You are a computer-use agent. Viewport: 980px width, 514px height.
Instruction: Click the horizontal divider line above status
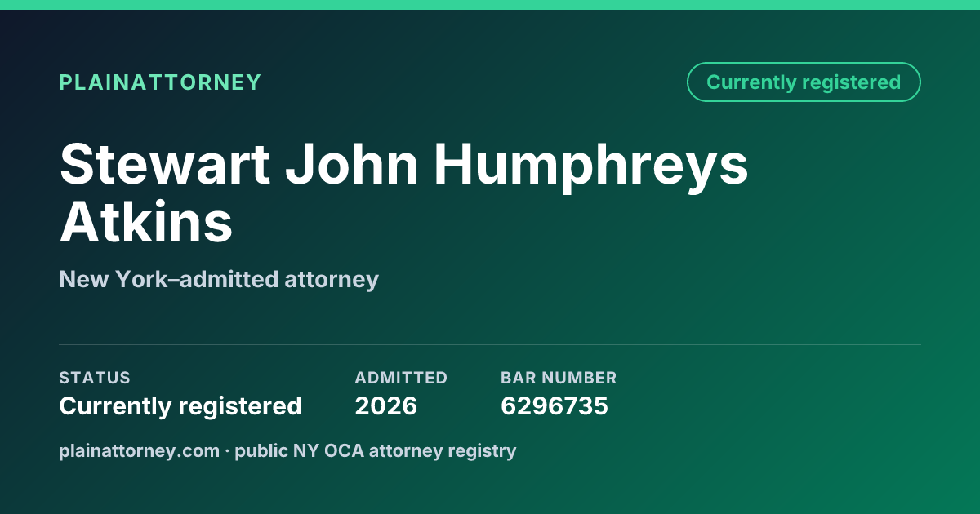point(490,344)
